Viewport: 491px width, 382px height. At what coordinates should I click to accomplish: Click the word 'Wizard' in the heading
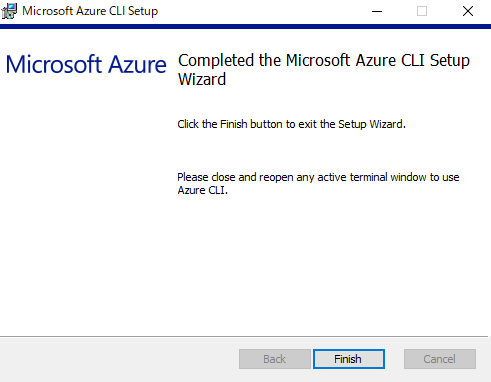click(x=202, y=79)
